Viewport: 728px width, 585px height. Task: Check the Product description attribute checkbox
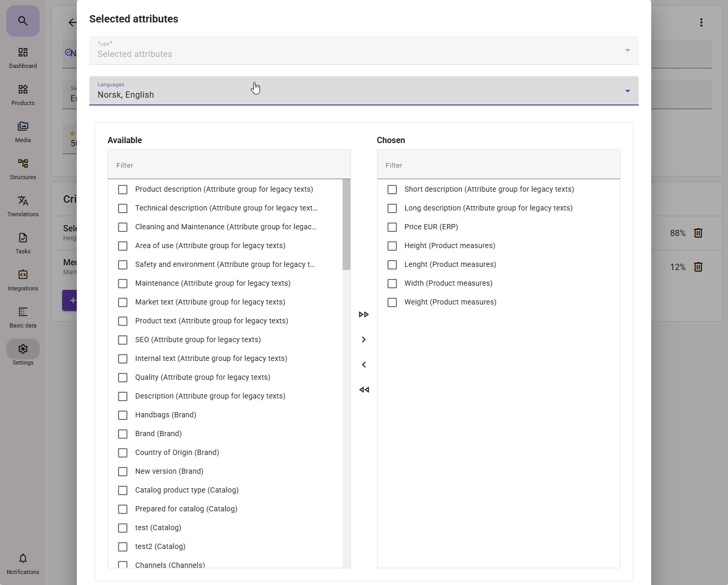[123, 190]
